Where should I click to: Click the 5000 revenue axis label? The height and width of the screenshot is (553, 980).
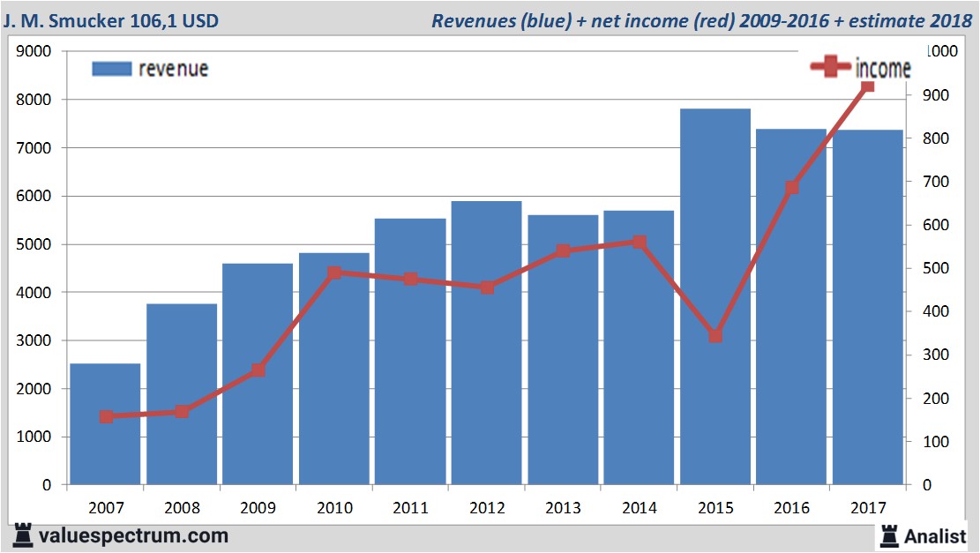[34, 244]
